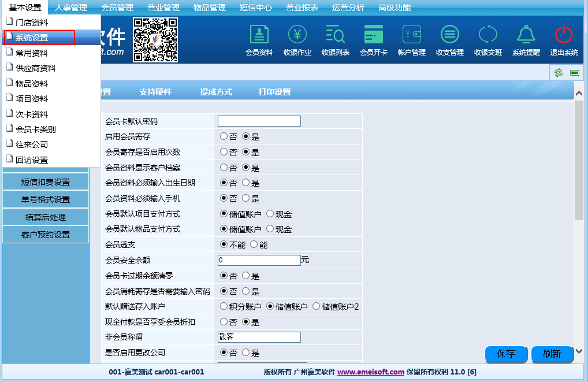
Task: Click the 系统提醒 bell icon
Action: click(526, 35)
